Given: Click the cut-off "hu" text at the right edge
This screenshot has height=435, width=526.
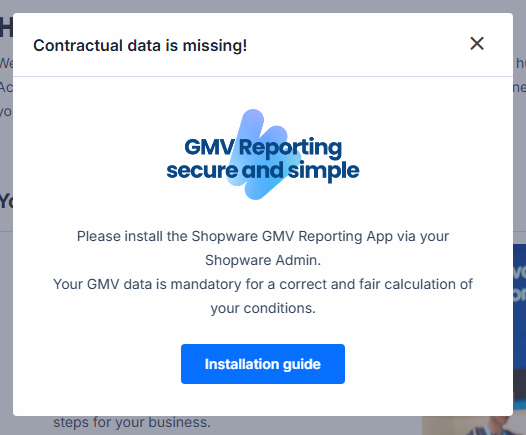Looking at the screenshot, I should (x=520, y=63).
